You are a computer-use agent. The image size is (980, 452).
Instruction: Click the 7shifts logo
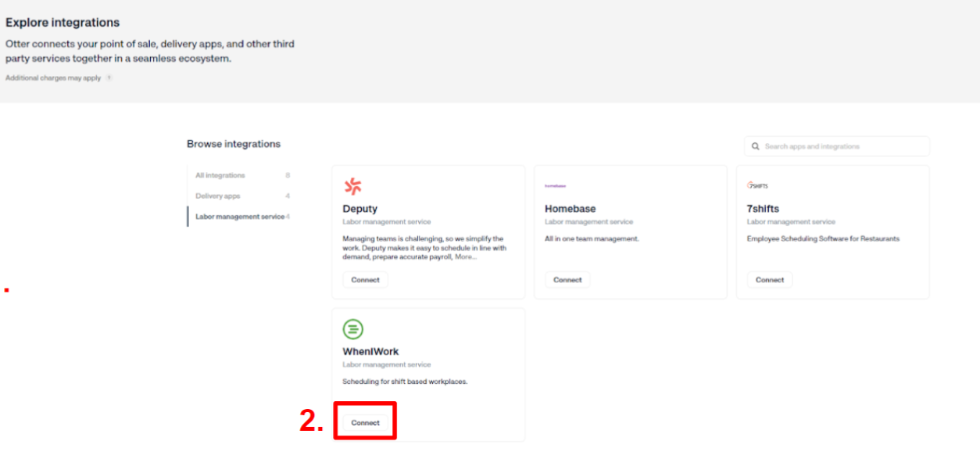click(757, 186)
